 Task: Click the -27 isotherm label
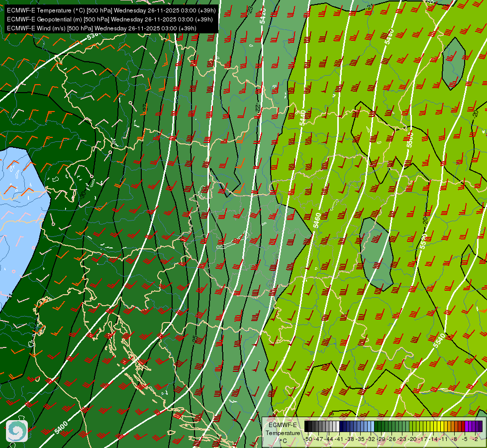145,109
